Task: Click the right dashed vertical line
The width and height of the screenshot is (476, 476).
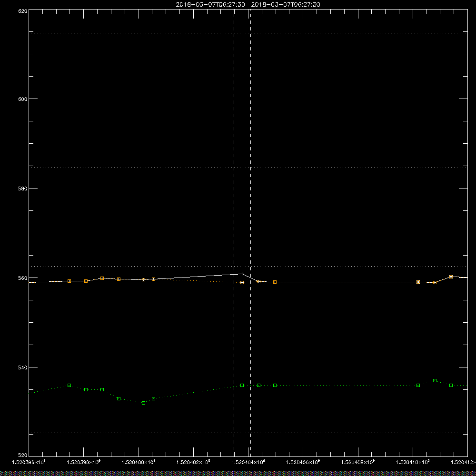Action: (x=250, y=233)
